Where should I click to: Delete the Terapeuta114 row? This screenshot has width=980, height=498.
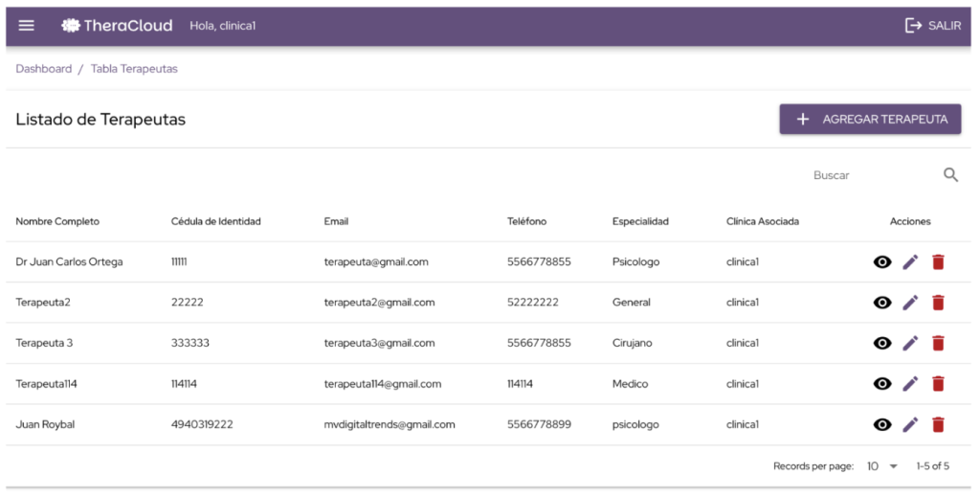938,384
